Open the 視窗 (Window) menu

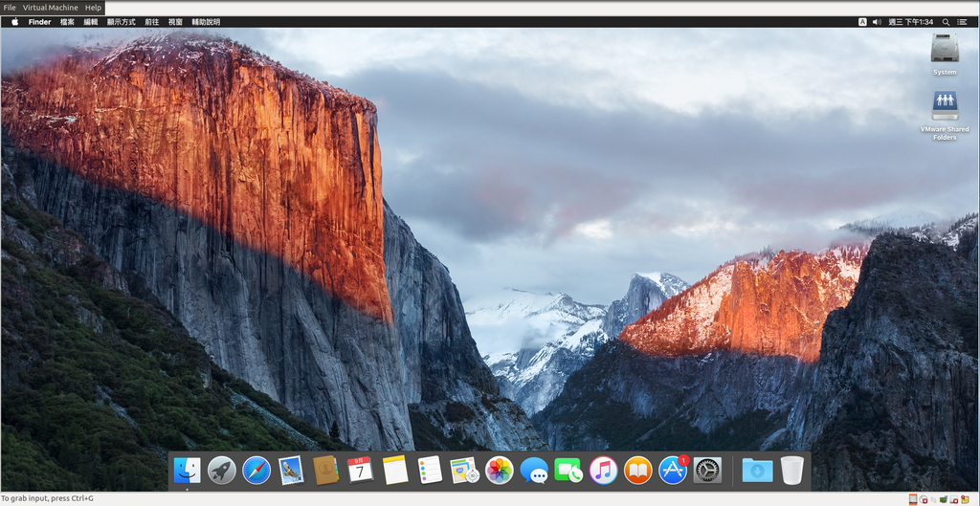(176, 22)
